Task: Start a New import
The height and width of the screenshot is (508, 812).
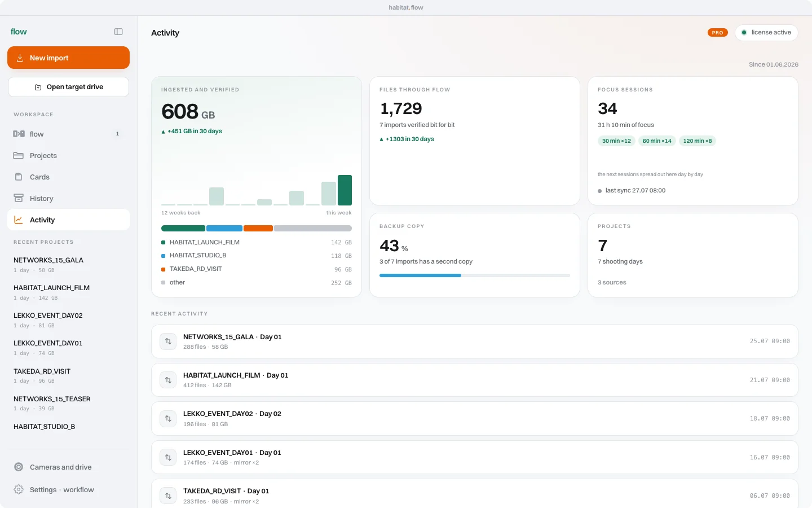Action: [x=68, y=58]
